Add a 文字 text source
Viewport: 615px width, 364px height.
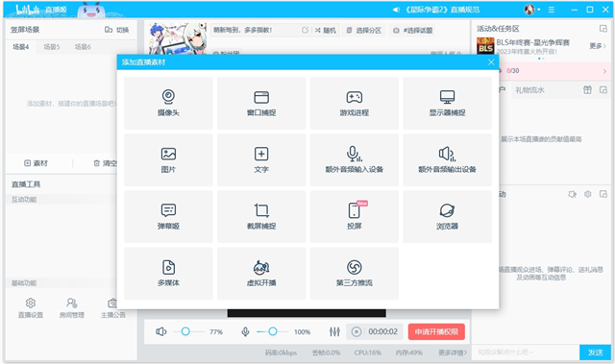[x=261, y=159]
